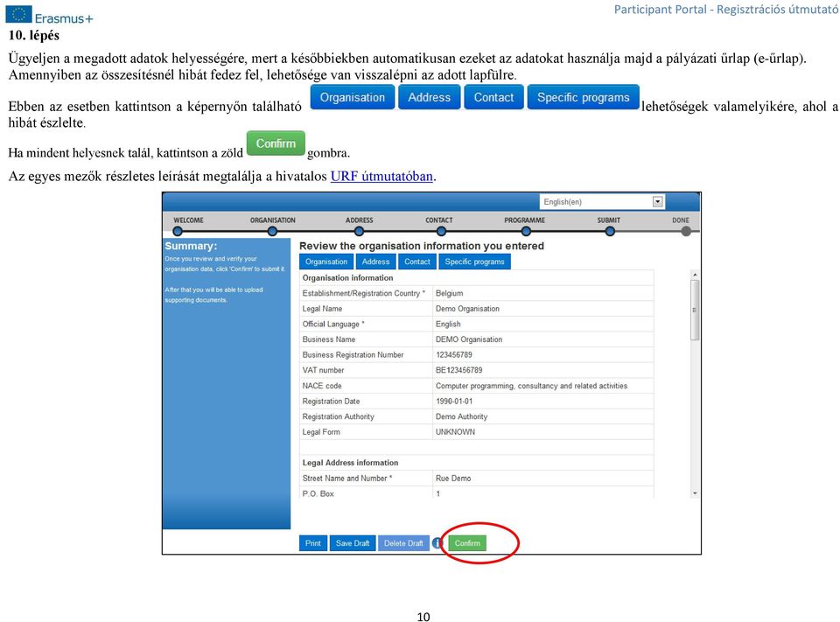Select the Registration Date 1990-01-01
The height and width of the screenshot is (622, 840).
[454, 402]
